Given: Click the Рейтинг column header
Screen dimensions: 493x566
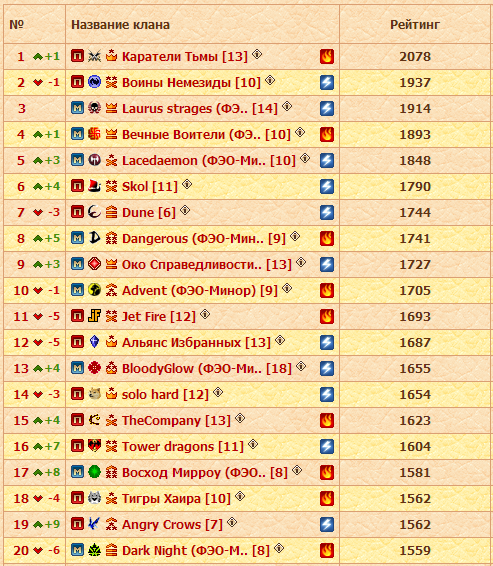Looking at the screenshot, I should click(415, 25).
